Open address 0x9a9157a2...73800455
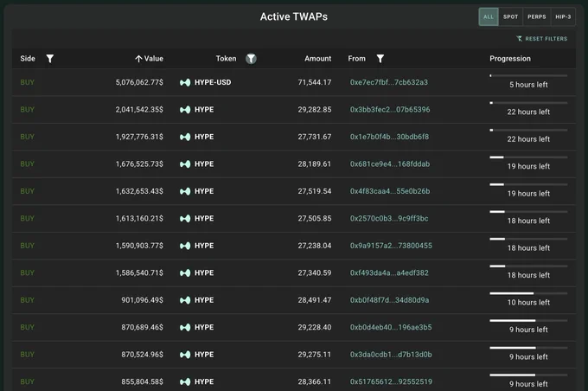This screenshot has width=588, height=391. coord(391,246)
